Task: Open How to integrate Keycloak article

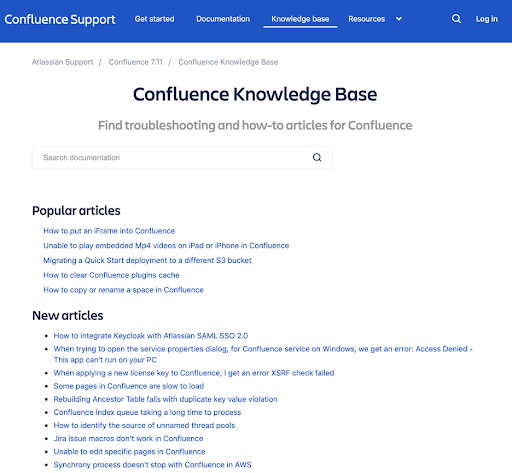Action: (151, 336)
